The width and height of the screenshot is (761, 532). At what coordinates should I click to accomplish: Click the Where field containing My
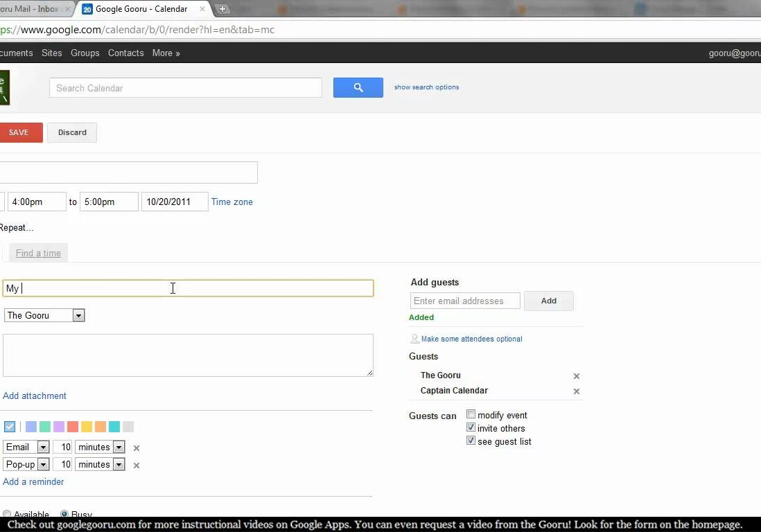click(189, 288)
